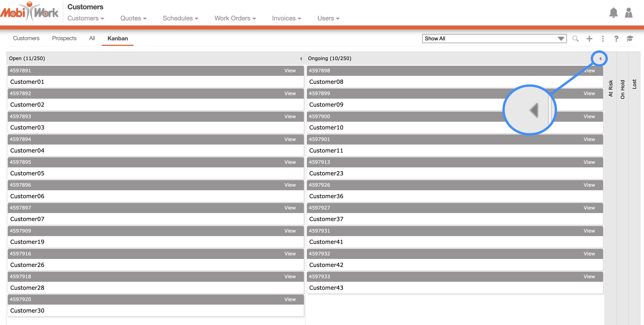The height and width of the screenshot is (325, 644).
Task: Click the notifications bell icon
Action: click(x=613, y=13)
